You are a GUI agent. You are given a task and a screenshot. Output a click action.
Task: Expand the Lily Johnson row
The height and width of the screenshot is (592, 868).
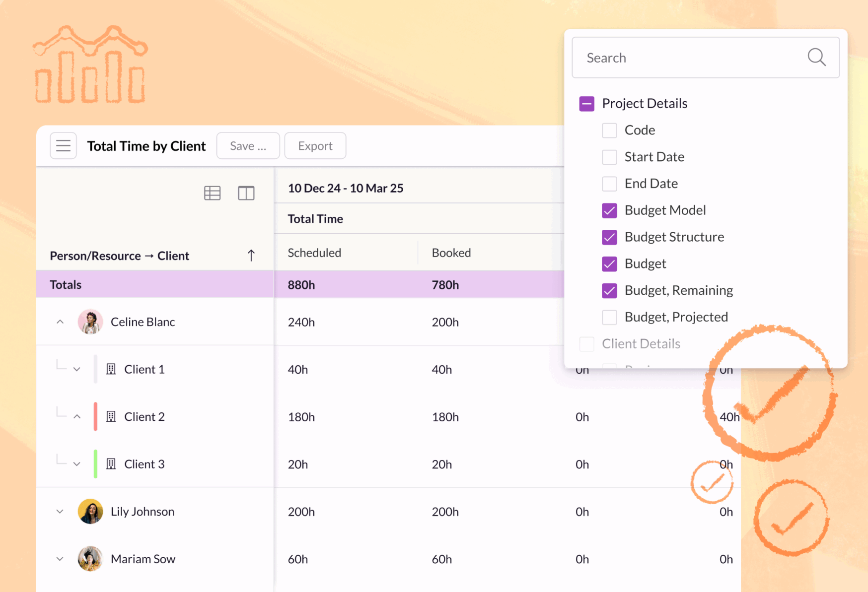click(60, 512)
